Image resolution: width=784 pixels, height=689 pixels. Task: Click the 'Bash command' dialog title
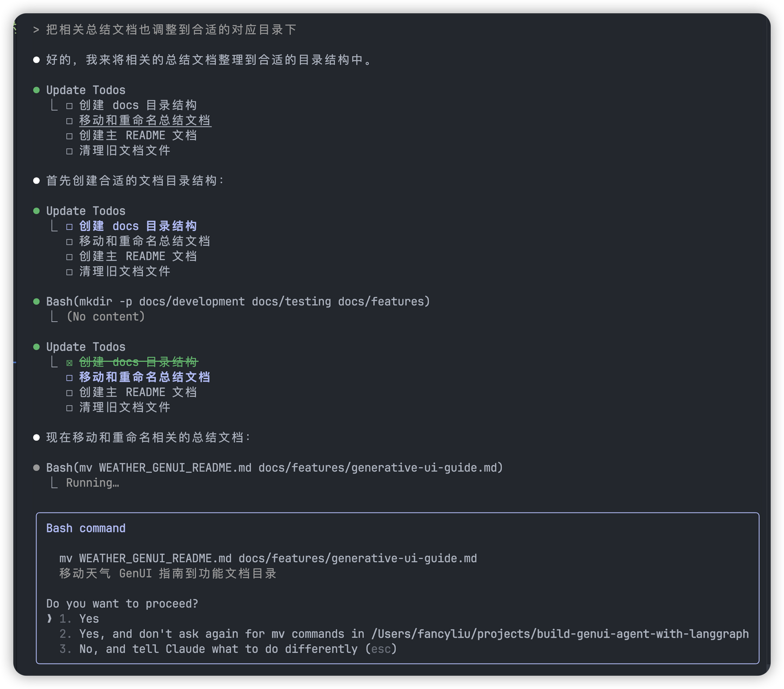coord(85,528)
